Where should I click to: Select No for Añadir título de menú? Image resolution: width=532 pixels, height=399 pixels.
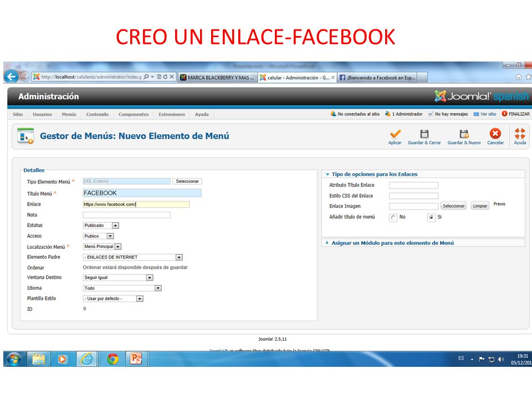tap(393, 217)
